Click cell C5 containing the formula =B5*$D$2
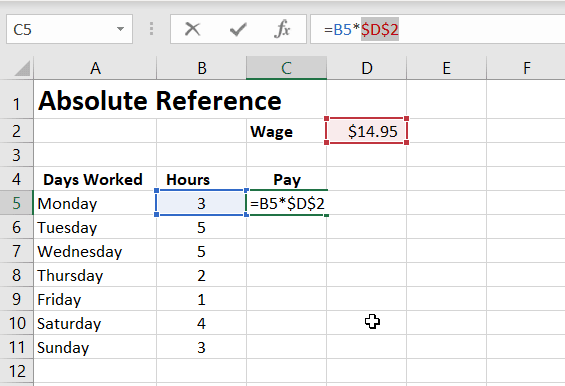Viewport: 565px width, 386px height. pos(286,203)
